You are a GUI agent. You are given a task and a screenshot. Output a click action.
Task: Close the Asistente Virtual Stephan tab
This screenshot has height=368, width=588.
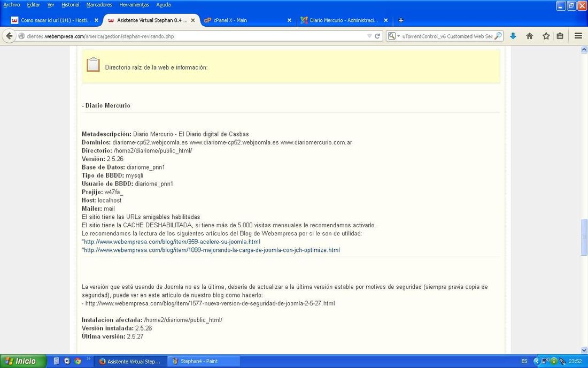193,20
